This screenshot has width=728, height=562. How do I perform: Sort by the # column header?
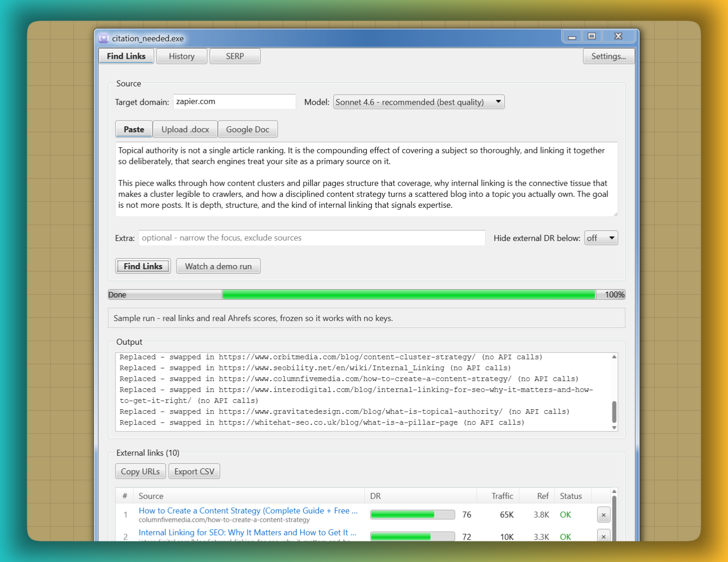coord(125,496)
